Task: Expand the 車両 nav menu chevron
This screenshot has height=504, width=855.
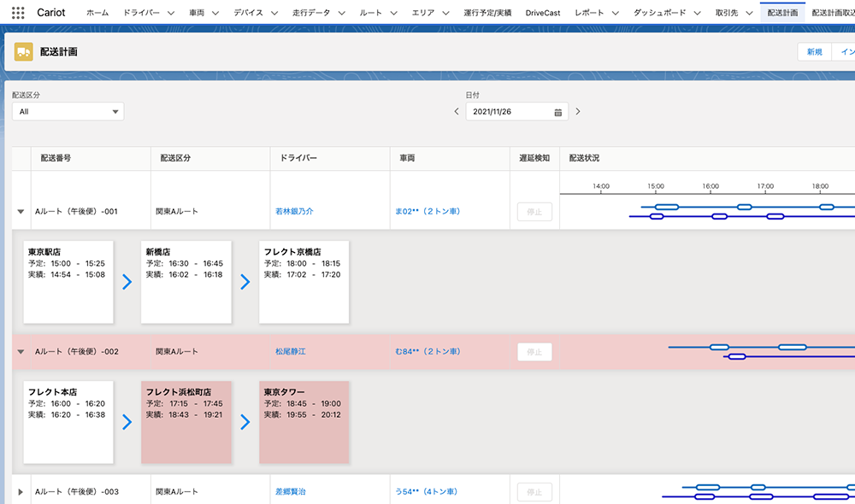Action: (215, 13)
